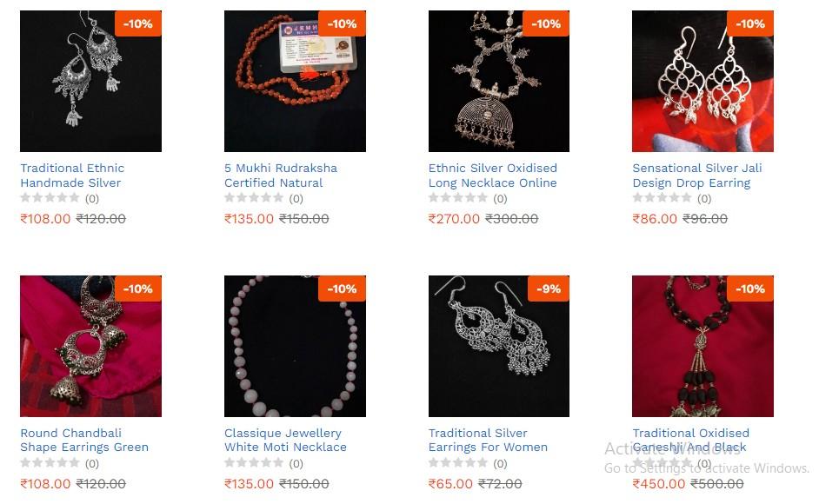View Ethnic Silver Oxidised Long Necklace photo

pyautogui.click(x=499, y=81)
